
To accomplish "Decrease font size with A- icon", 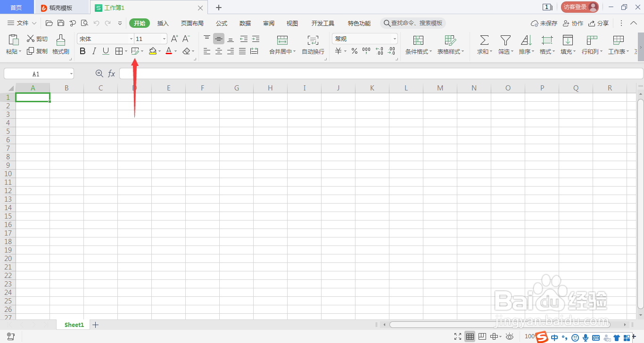I will 186,39.
